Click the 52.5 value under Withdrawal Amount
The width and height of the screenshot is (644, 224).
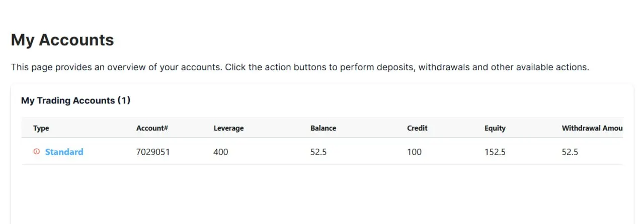[570, 152]
